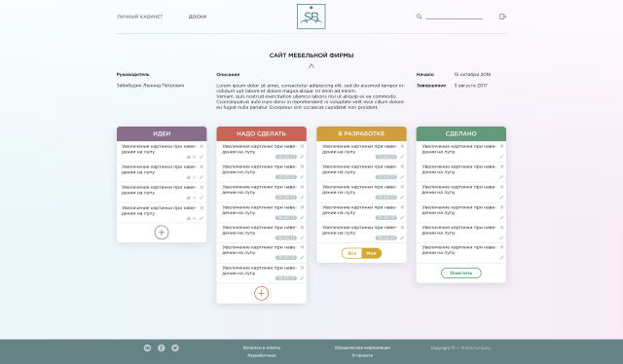Click the date badge on second НАДО СДЕЛАТЬ card
This screenshot has width=623, height=364.
tap(286, 177)
